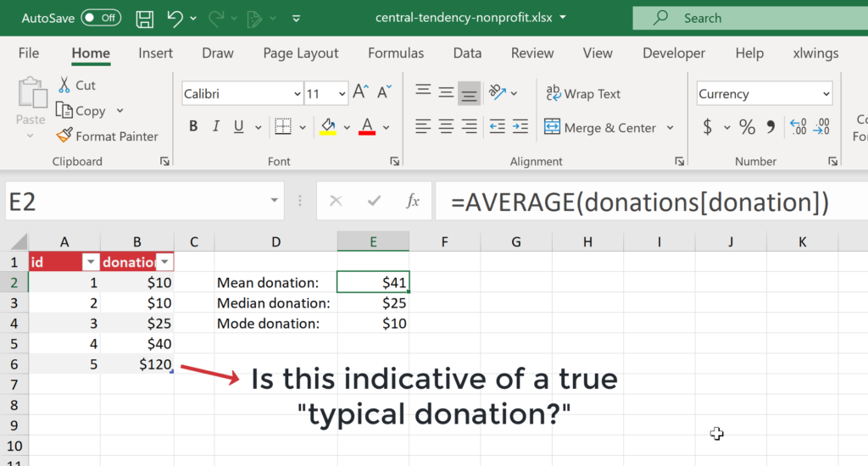
Task: Click inside the Name Box showing E2
Action: pos(136,202)
